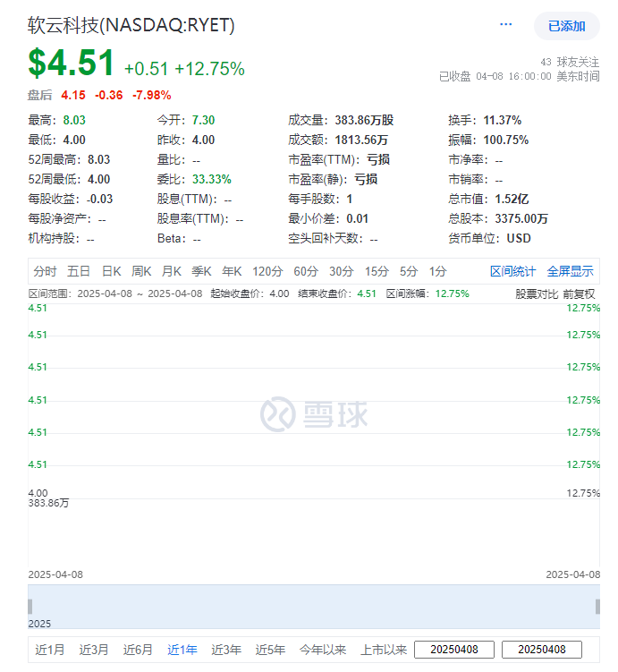Select the 日K chart tab
This screenshot has width=618, height=672.
(x=112, y=271)
